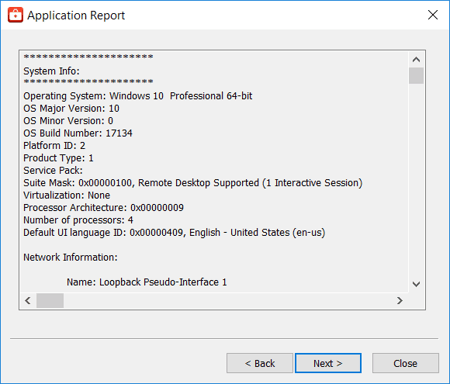Click the 'Operating System: Windows 10' line

click(x=138, y=96)
